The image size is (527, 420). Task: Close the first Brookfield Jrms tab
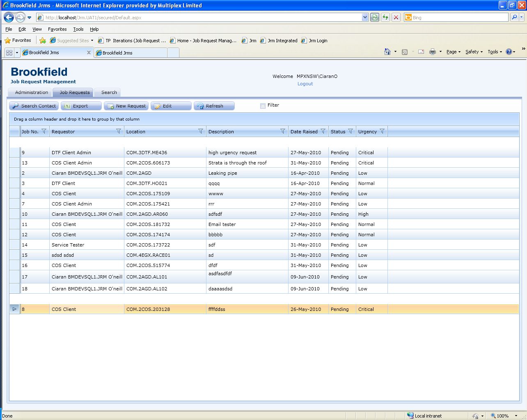pyautogui.click(x=89, y=52)
